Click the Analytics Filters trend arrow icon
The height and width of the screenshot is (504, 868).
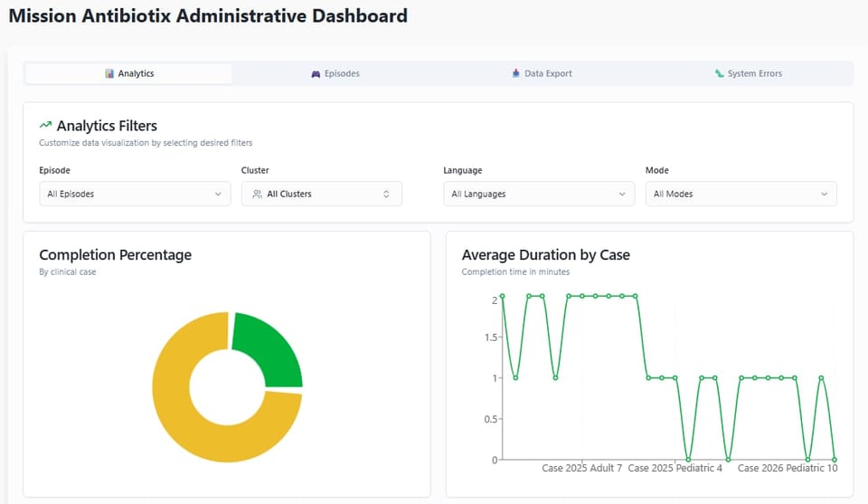point(45,125)
